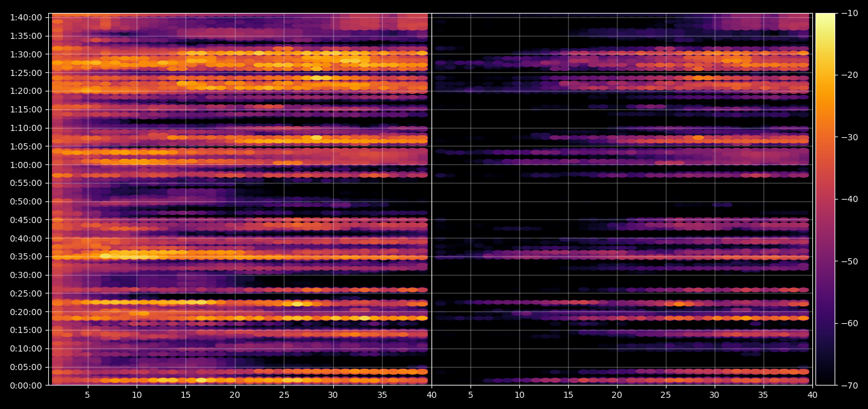Click x-axis label "35" under right heatmap

pos(764,395)
